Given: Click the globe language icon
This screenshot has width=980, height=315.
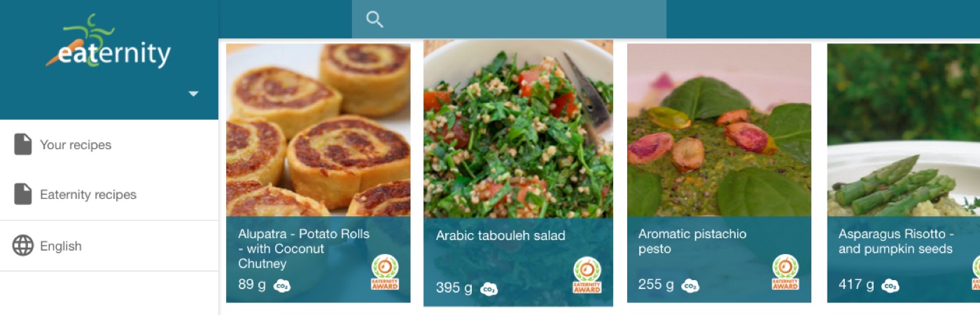Looking at the screenshot, I should pos(23,246).
